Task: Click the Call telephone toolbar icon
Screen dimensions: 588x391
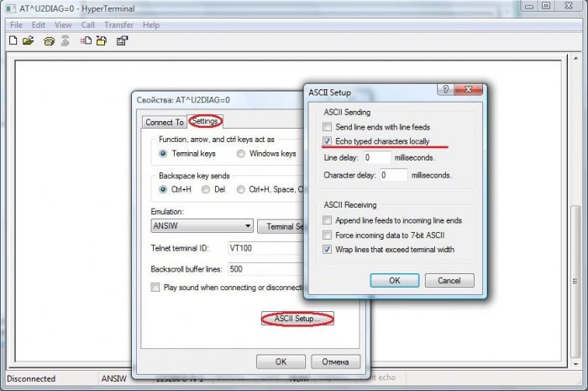Action: (49, 40)
